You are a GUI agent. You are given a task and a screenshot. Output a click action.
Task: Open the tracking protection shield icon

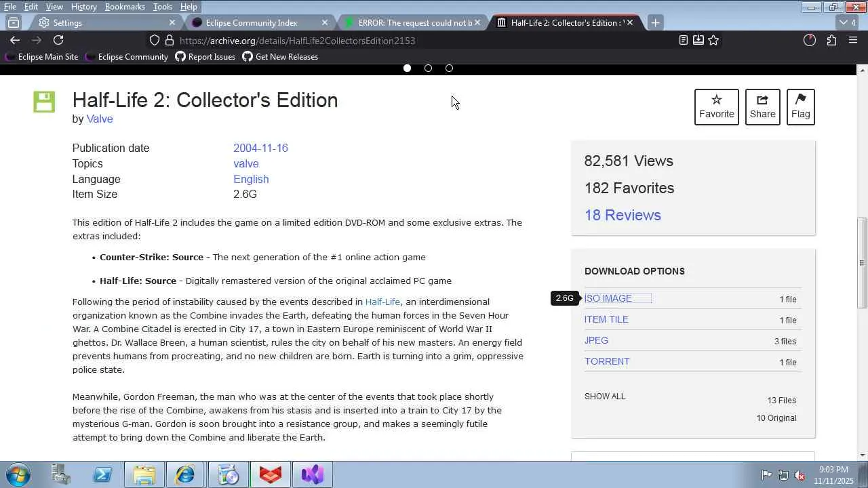pos(155,41)
